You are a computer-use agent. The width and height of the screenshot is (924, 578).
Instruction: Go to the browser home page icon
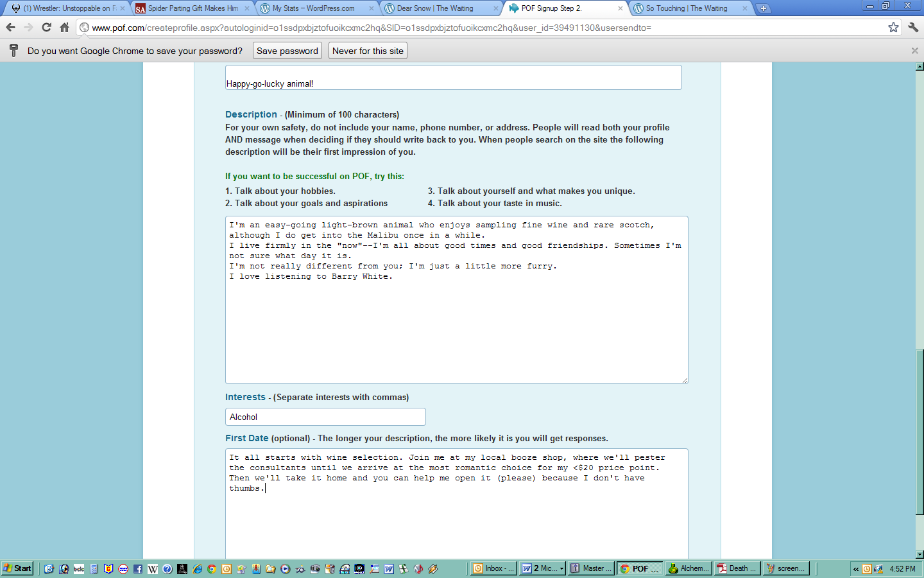[x=64, y=27]
